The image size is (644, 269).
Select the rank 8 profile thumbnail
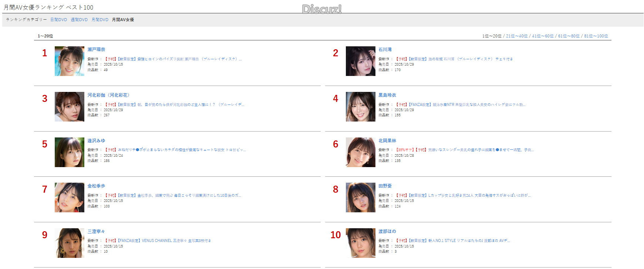[x=361, y=197]
